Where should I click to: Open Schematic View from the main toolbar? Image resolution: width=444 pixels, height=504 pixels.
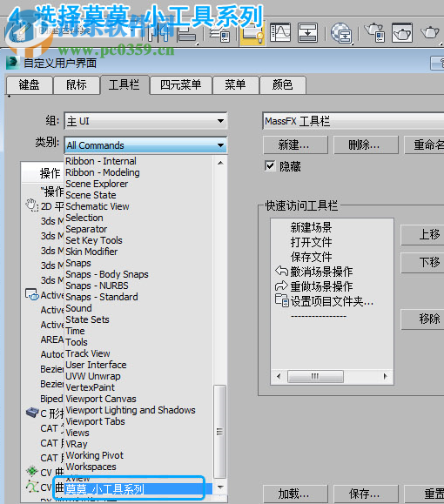pyautogui.click(x=307, y=32)
